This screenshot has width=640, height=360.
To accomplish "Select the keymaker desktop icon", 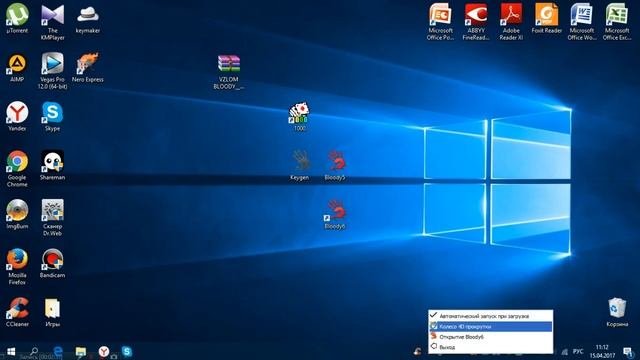I will click(88, 19).
